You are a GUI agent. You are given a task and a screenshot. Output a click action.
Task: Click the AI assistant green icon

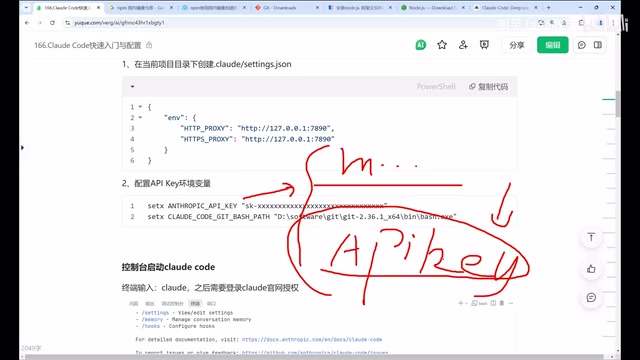point(420,45)
